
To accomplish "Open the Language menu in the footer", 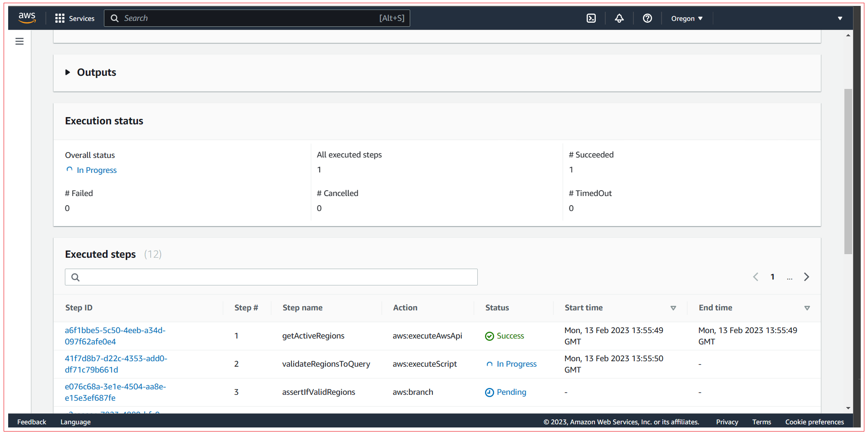I will click(75, 422).
